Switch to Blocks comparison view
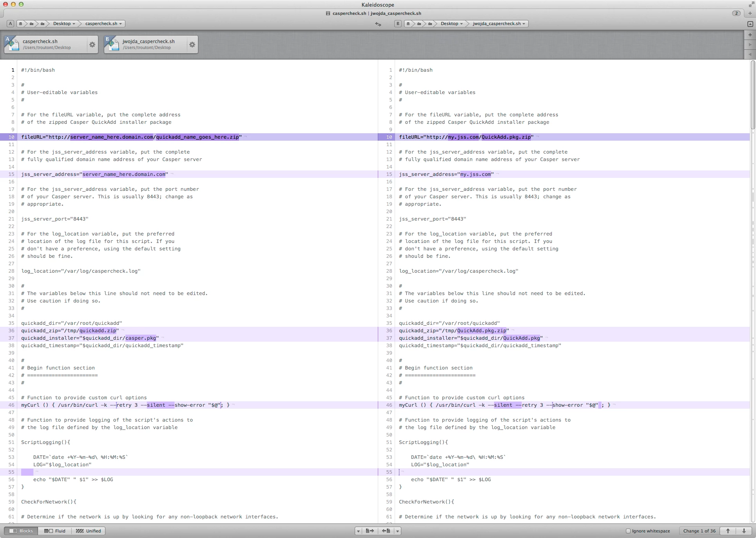Image resolution: width=756 pixels, height=538 pixels. [x=21, y=531]
